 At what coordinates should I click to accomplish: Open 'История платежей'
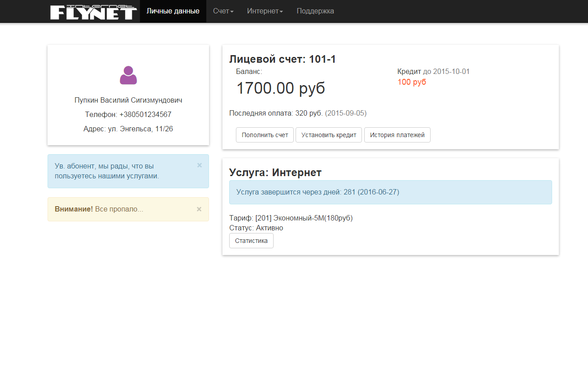[397, 135]
